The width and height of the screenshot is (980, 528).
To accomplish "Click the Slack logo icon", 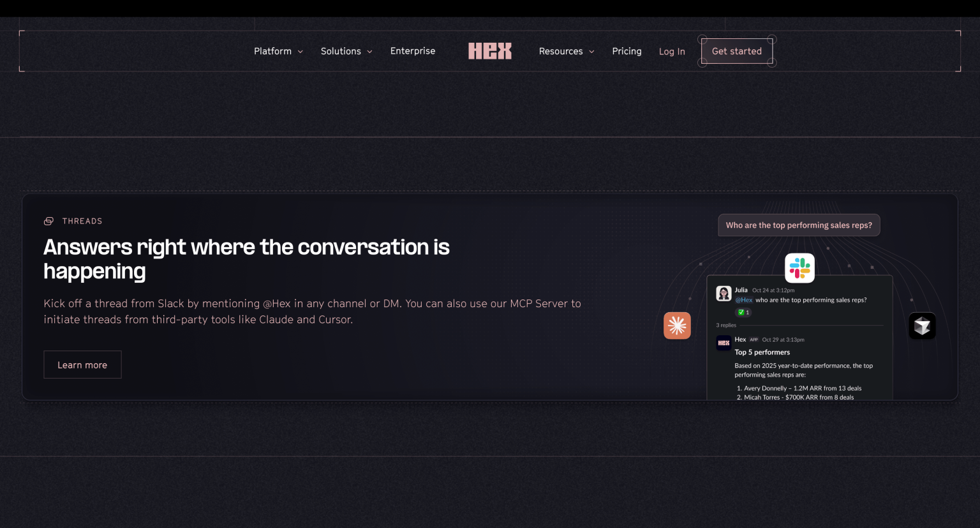I will pyautogui.click(x=799, y=268).
